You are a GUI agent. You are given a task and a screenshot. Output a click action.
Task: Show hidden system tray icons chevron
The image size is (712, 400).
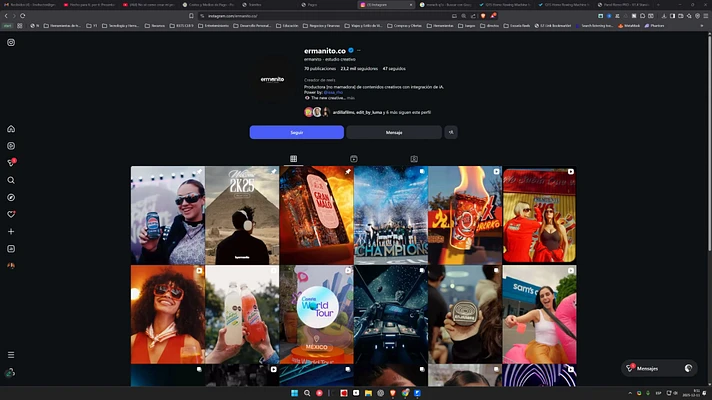[630, 393]
